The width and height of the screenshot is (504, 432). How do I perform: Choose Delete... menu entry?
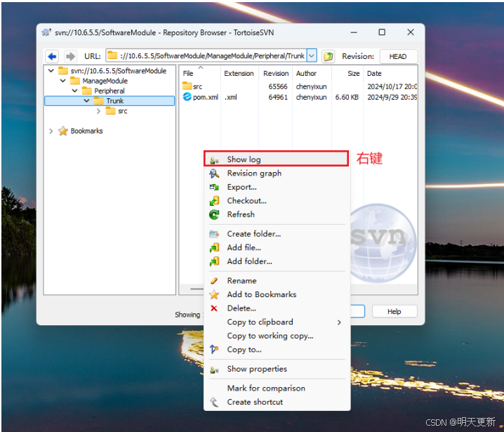[x=277, y=308]
